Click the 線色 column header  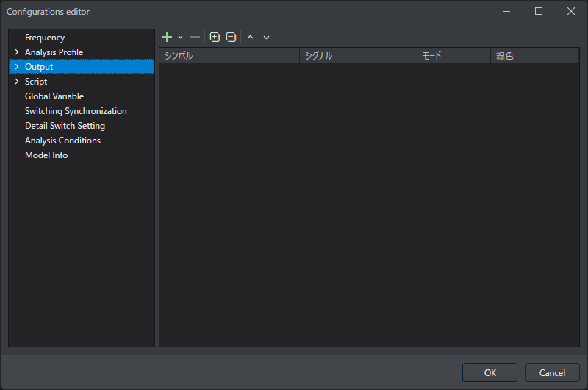(535, 55)
